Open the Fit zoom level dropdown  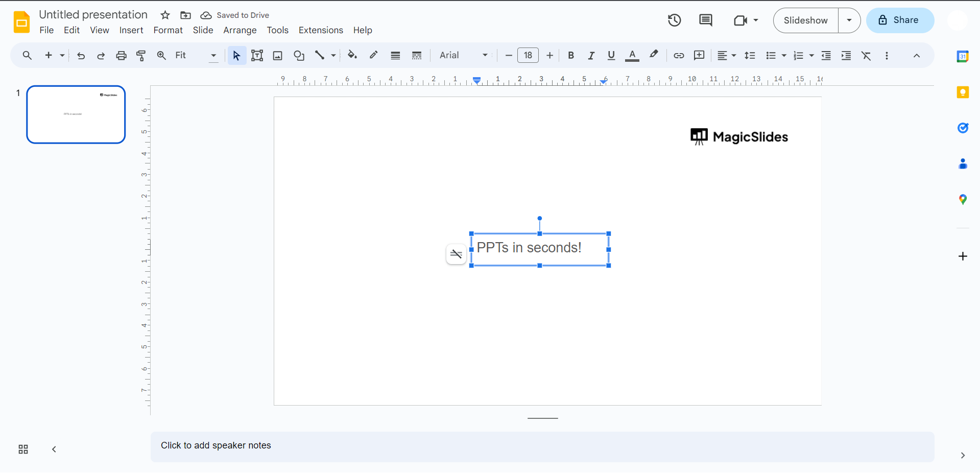point(196,55)
